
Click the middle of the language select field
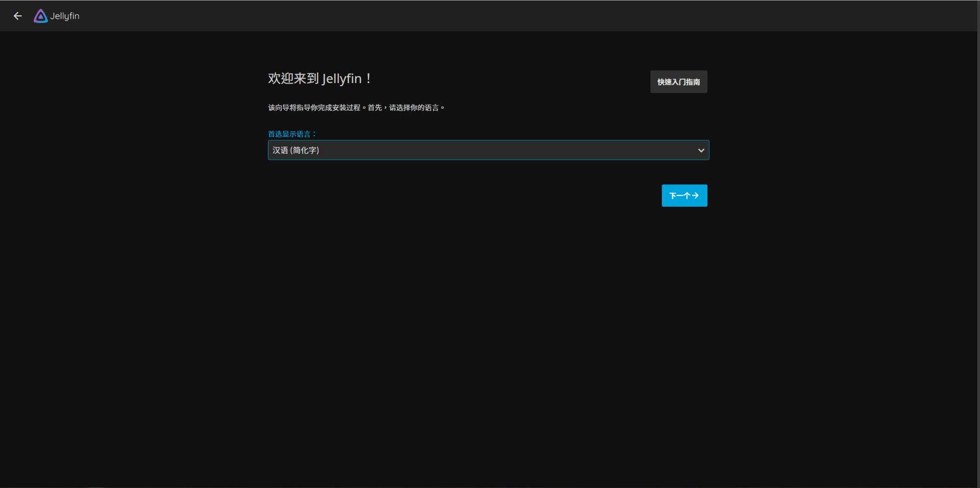tap(488, 150)
